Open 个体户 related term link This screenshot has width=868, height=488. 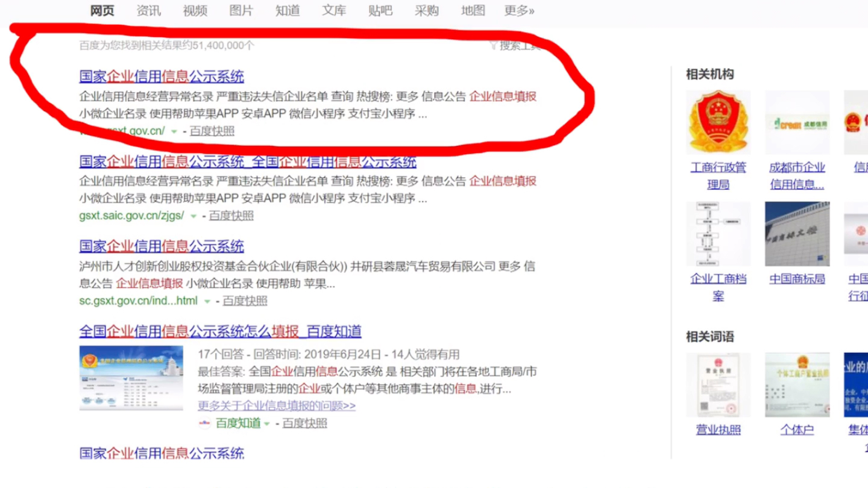tap(797, 430)
